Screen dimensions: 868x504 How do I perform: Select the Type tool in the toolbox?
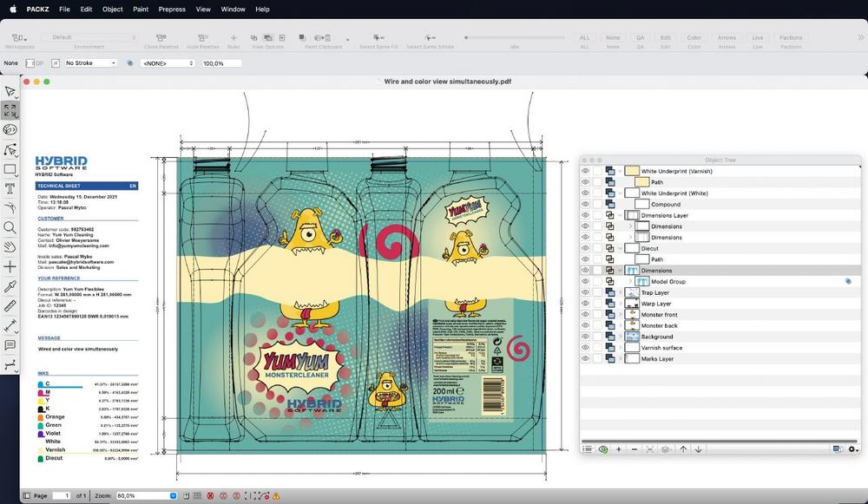[10, 188]
